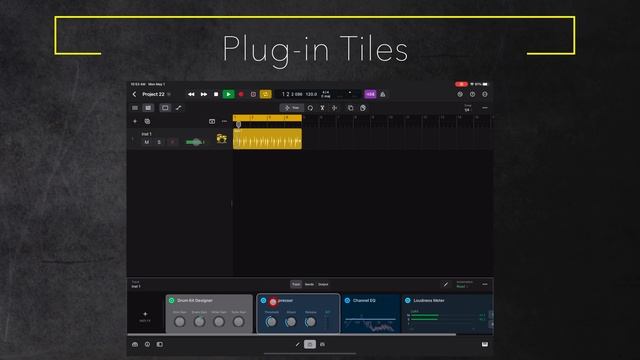The width and height of the screenshot is (640, 360).
Task: Solo the Inst 1 track
Action: 159,142
